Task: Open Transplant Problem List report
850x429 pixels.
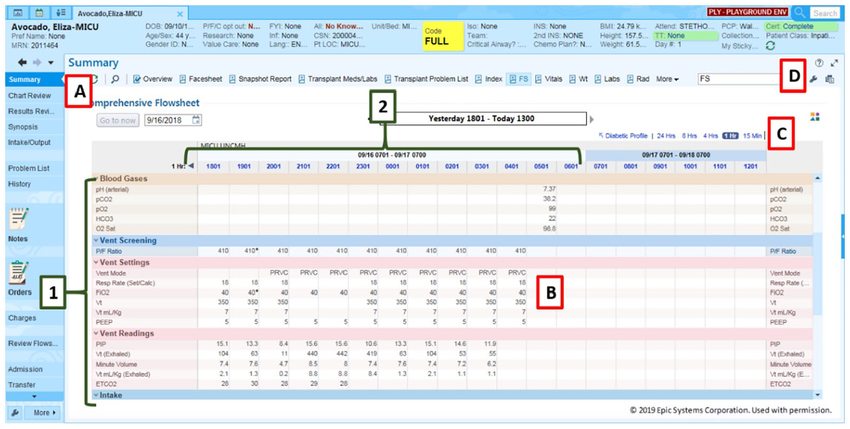Action: [x=426, y=79]
